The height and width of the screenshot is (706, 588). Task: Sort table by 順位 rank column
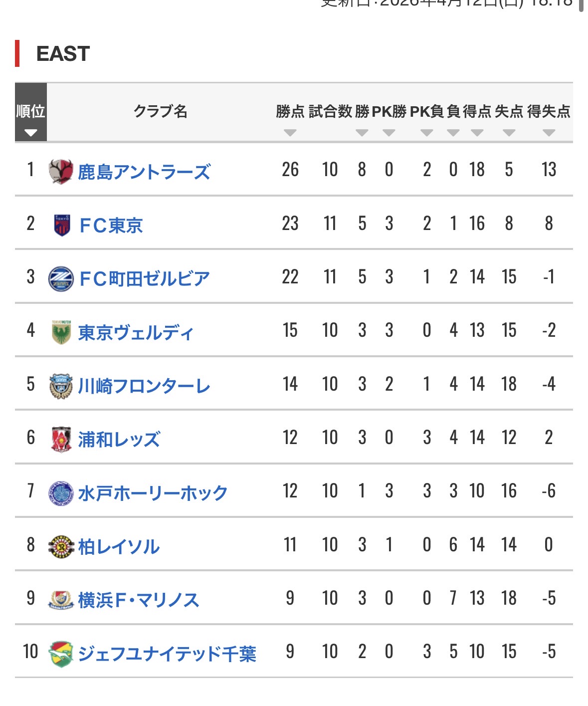pos(31,133)
